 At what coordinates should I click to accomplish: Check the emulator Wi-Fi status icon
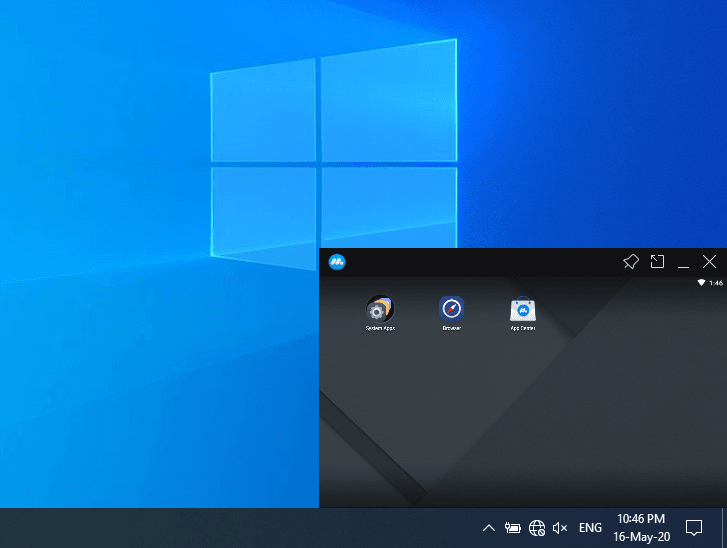click(x=701, y=283)
